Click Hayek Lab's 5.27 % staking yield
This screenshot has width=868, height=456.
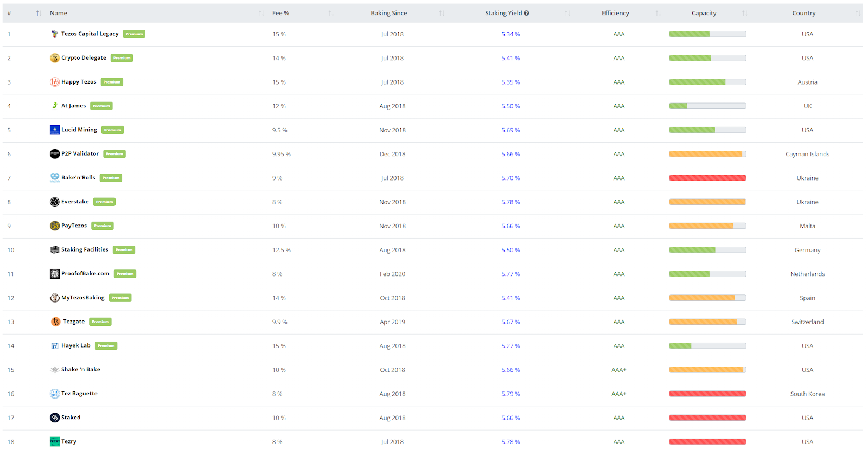[x=510, y=346]
